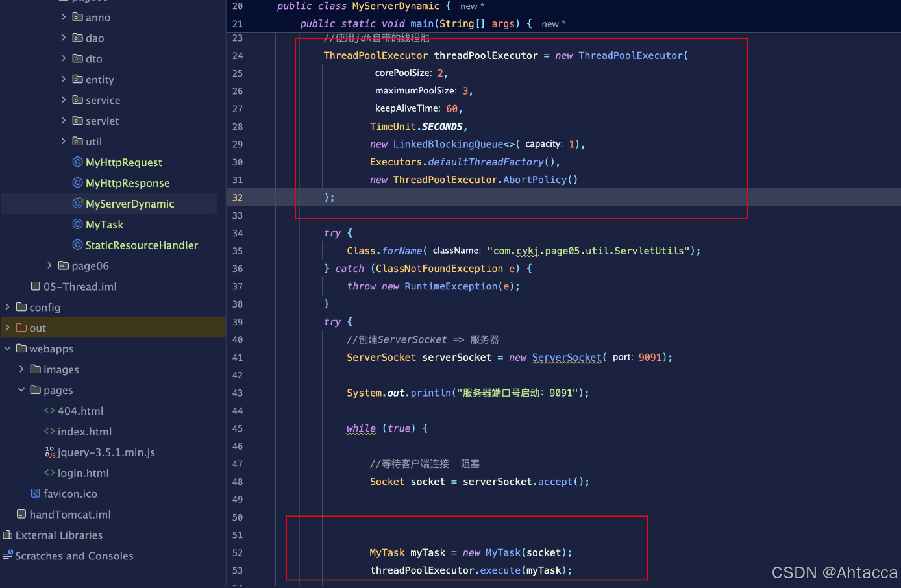Select StaticResourceHandler in project tree
This screenshot has height=588, width=901.
point(142,245)
